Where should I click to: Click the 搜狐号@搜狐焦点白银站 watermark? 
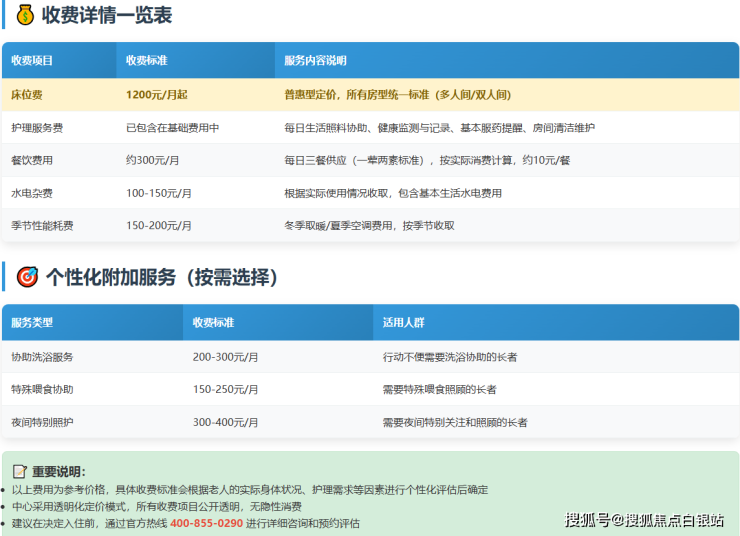pyautogui.click(x=644, y=520)
